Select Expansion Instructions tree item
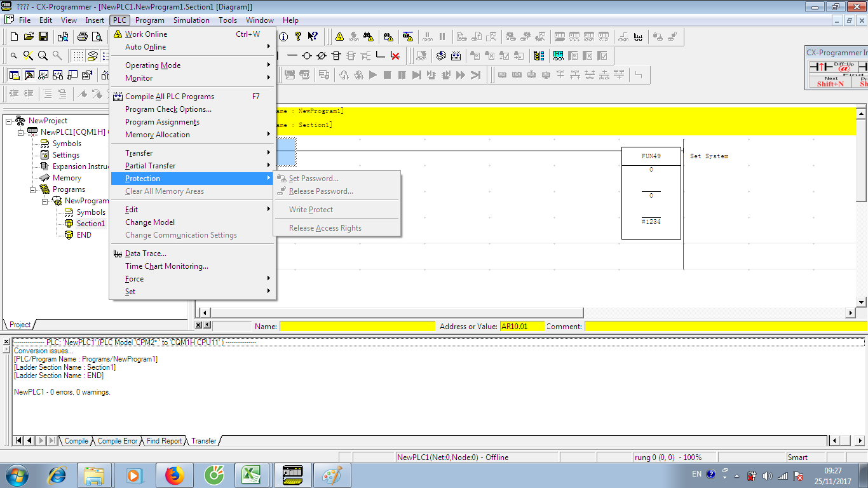The width and height of the screenshot is (868, 488). tap(80, 166)
